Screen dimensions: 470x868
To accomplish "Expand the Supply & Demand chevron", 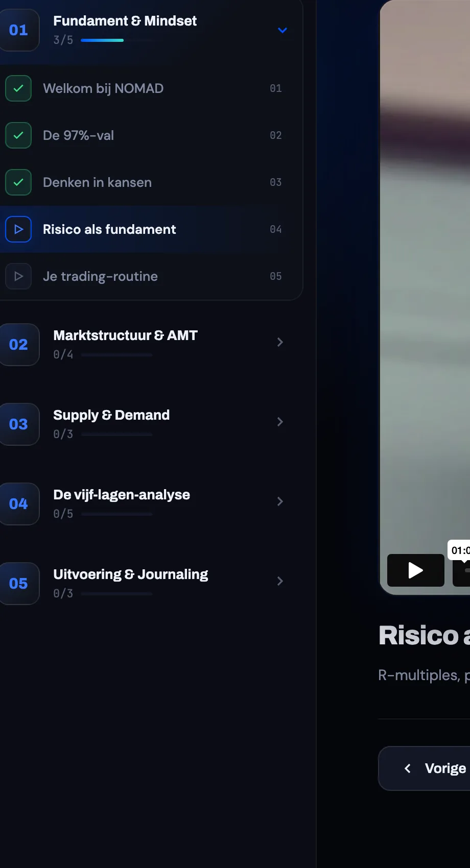I will pos(280,422).
